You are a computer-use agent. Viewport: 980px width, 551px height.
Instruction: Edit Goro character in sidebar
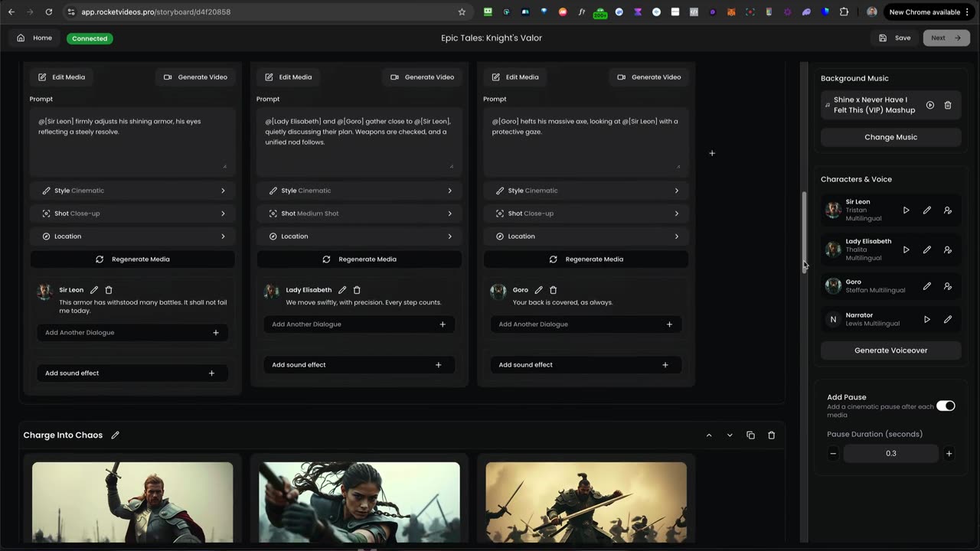(927, 286)
